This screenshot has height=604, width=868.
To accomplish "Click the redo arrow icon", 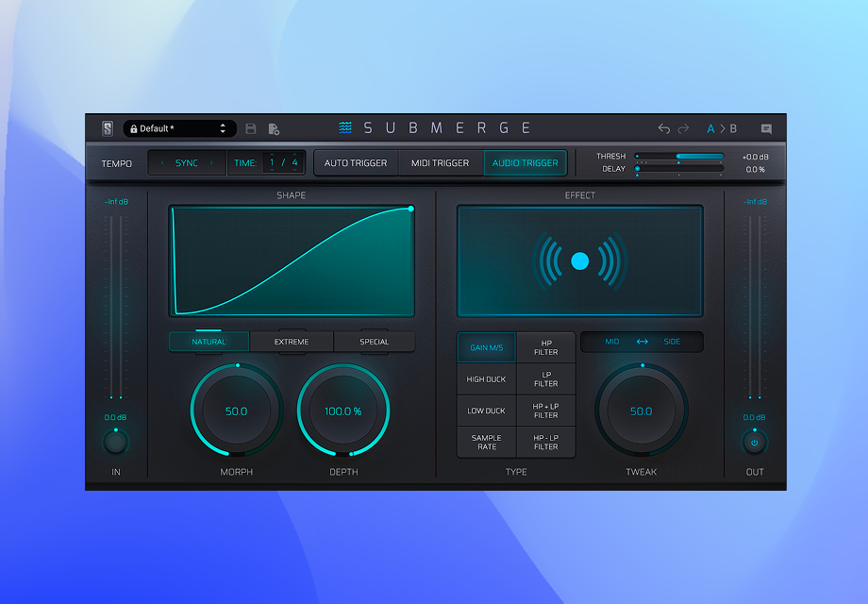I will pos(684,128).
